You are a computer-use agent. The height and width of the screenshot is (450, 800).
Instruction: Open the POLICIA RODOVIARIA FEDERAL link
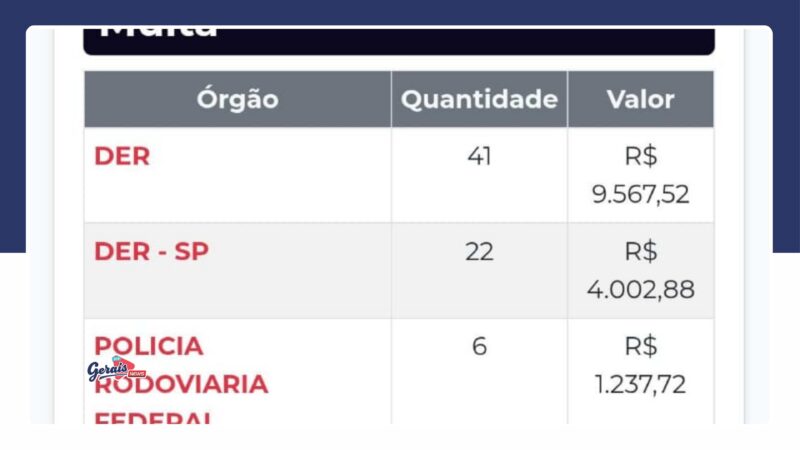pos(181,380)
